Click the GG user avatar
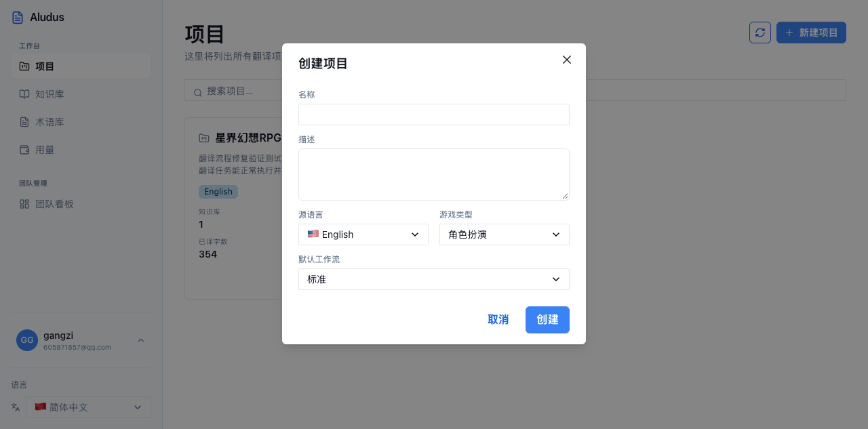The image size is (868, 429). click(x=27, y=340)
